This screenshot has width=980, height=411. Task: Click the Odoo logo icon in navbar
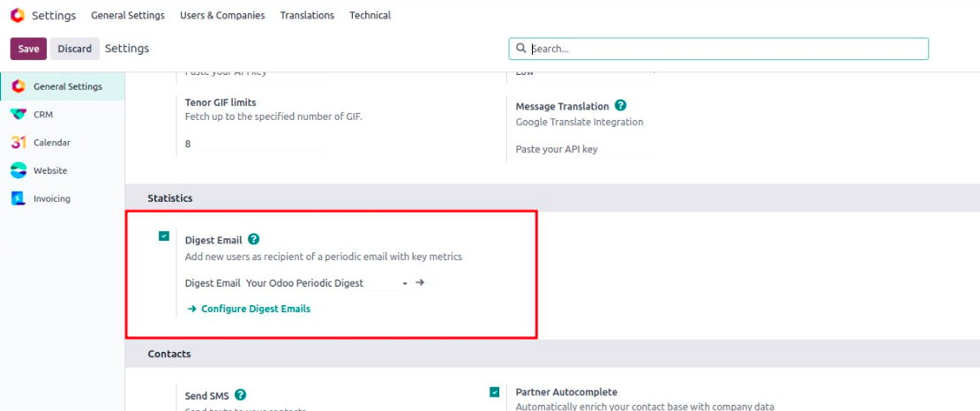click(17, 15)
